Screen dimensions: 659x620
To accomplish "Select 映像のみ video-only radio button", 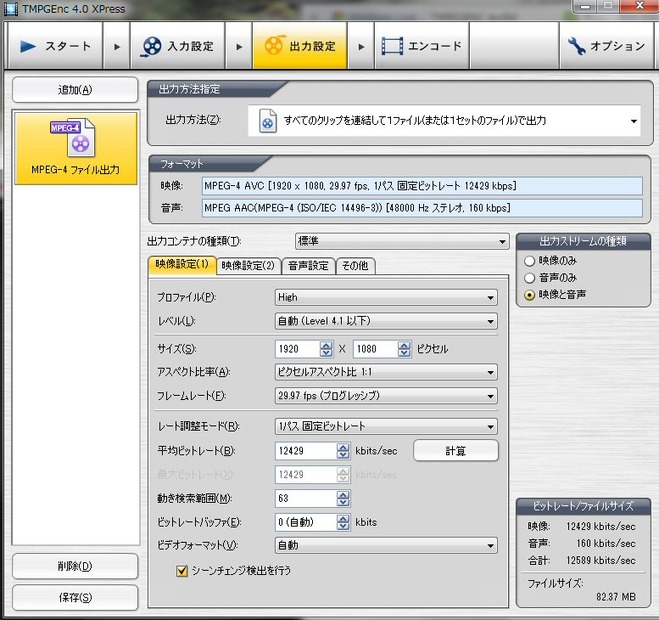I will click(x=530, y=261).
